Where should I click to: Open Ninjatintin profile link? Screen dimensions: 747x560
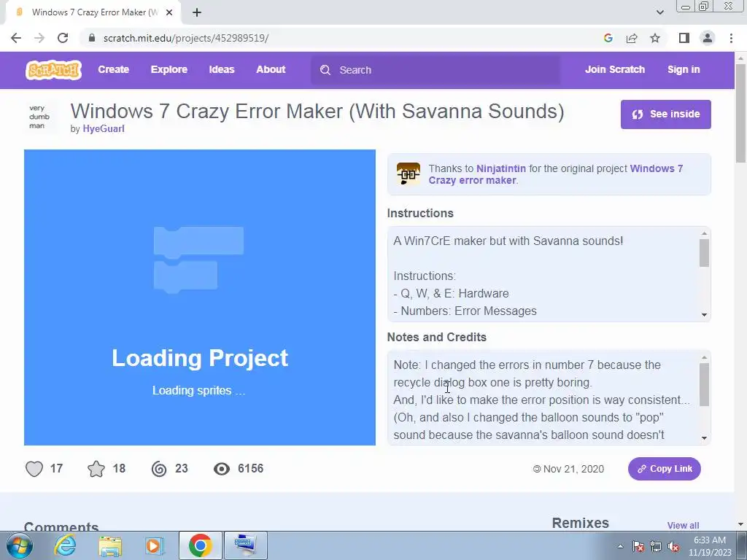501,168
